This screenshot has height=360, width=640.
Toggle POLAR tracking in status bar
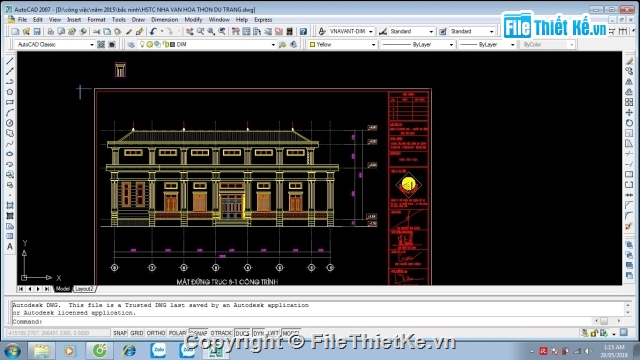(x=178, y=333)
